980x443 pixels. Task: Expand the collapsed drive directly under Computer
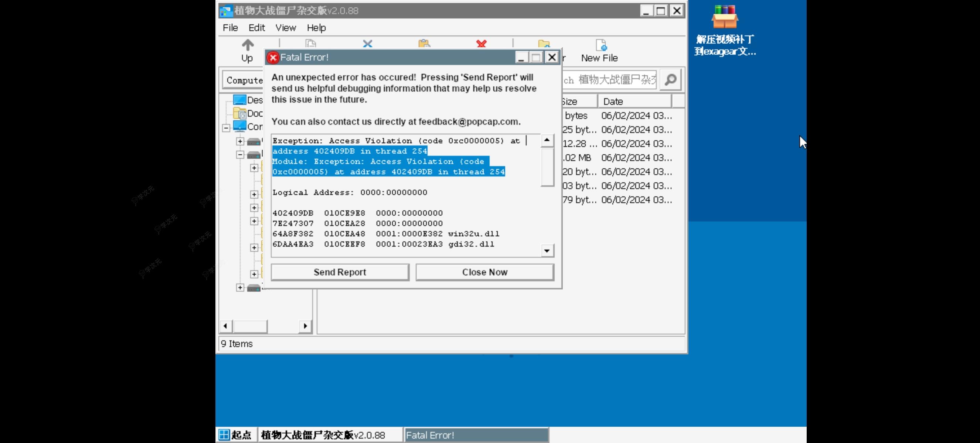point(240,141)
